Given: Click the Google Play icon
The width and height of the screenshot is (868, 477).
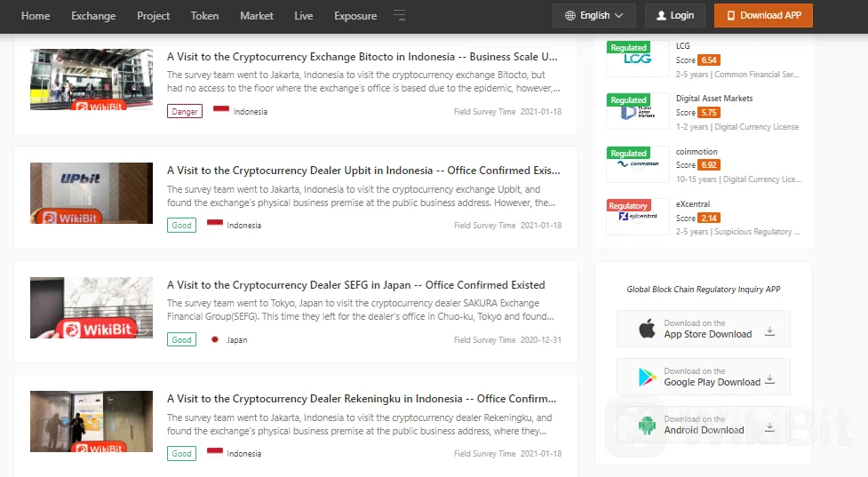Looking at the screenshot, I should pos(647,378).
